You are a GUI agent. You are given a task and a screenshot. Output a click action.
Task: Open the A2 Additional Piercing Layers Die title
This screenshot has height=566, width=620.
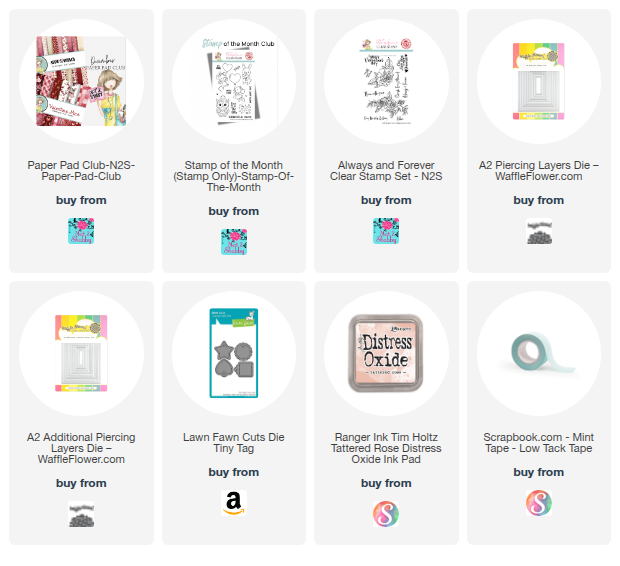pyautogui.click(x=81, y=448)
